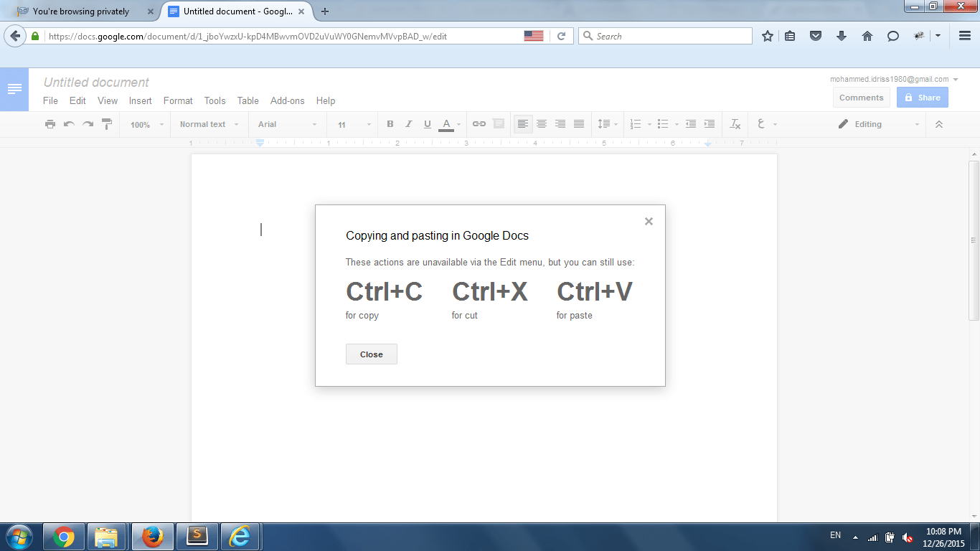Click the browser Home icon

pos(867,36)
